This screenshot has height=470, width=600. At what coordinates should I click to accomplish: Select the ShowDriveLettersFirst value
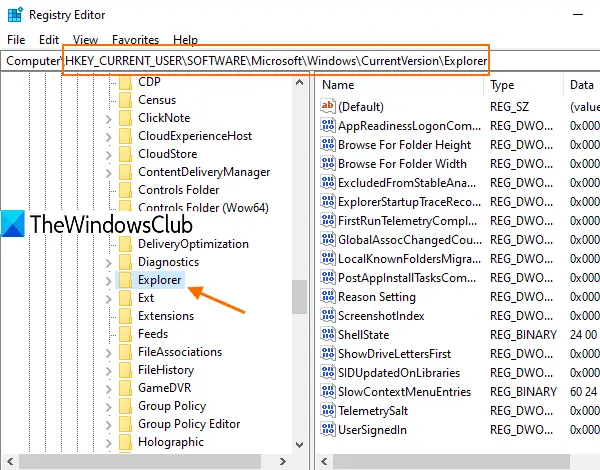(x=395, y=354)
